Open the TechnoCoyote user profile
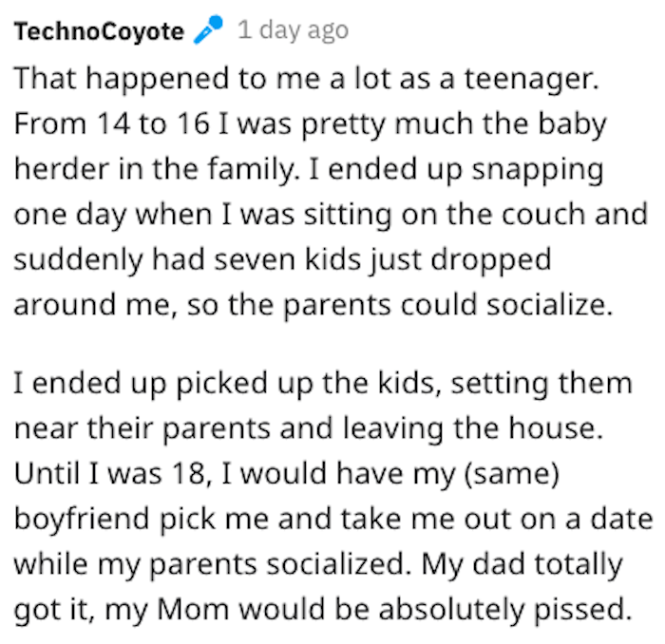The image size is (665, 644). click(x=99, y=31)
